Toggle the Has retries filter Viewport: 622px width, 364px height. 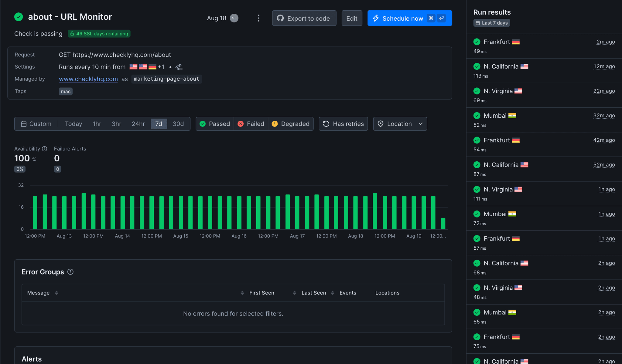coord(343,124)
